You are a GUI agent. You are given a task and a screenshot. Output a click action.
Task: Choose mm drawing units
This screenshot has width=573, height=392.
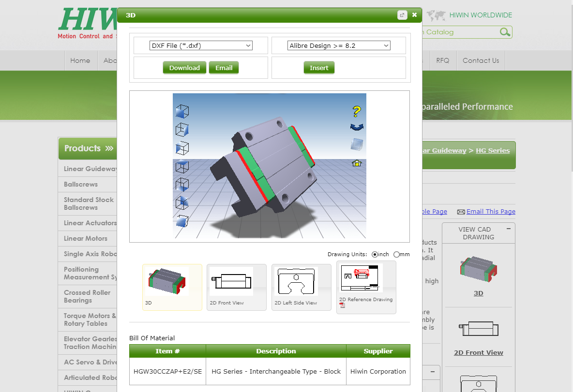pyautogui.click(x=396, y=254)
